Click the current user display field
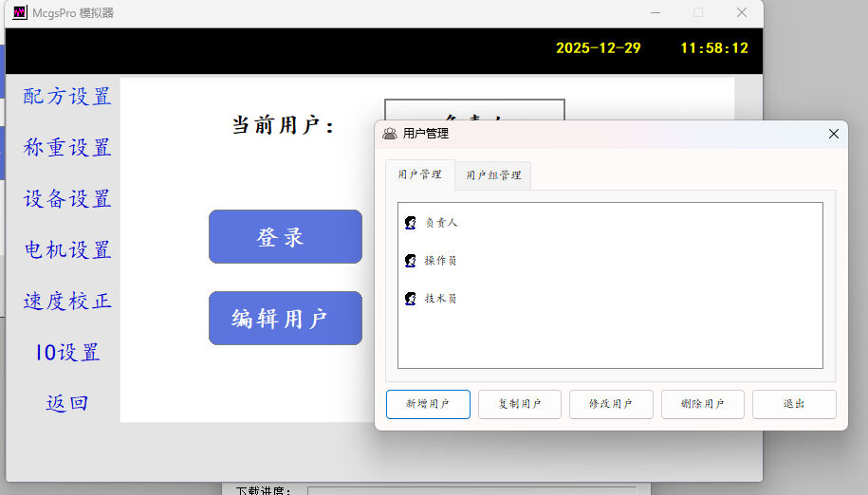Viewport: 868px width, 495px height. (474, 110)
